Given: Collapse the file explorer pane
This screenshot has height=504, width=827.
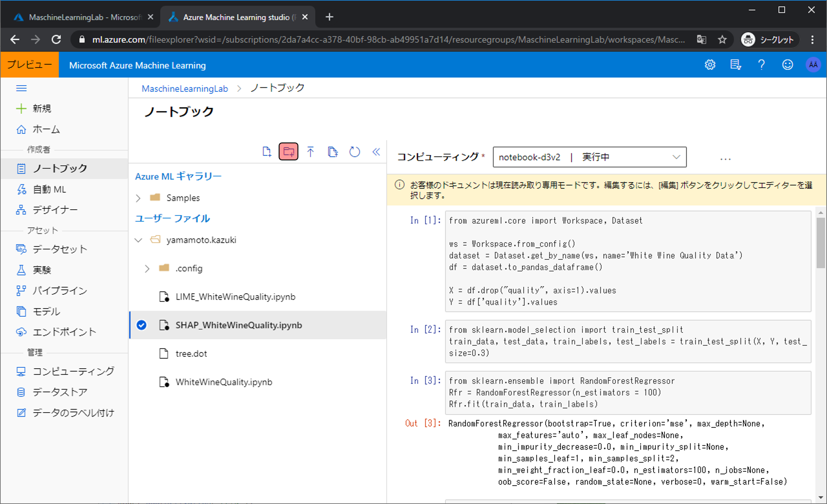Looking at the screenshot, I should pos(376,152).
